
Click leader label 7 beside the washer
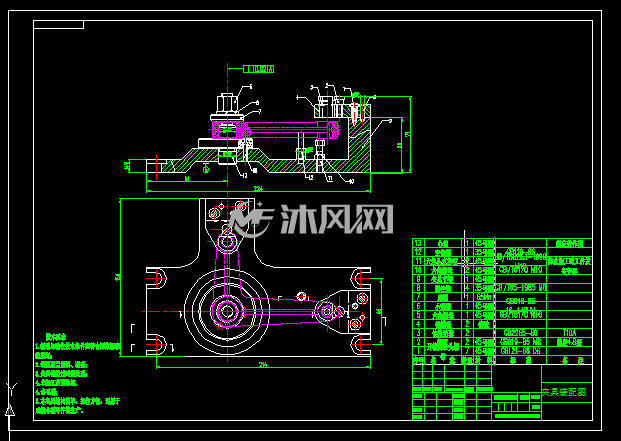click(259, 111)
